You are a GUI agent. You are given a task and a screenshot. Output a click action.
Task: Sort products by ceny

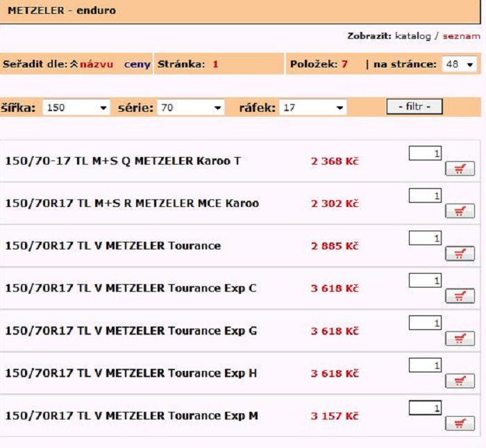coord(137,65)
